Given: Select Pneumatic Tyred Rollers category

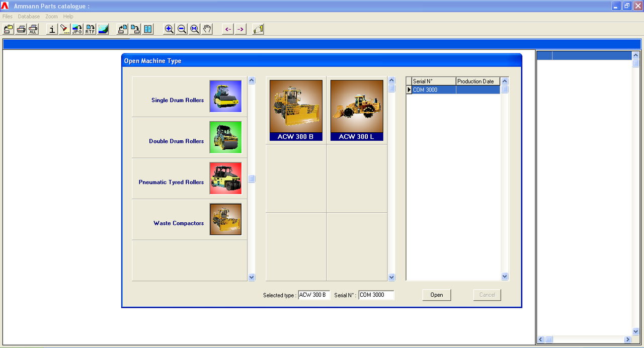Looking at the screenshot, I should click(189, 179).
